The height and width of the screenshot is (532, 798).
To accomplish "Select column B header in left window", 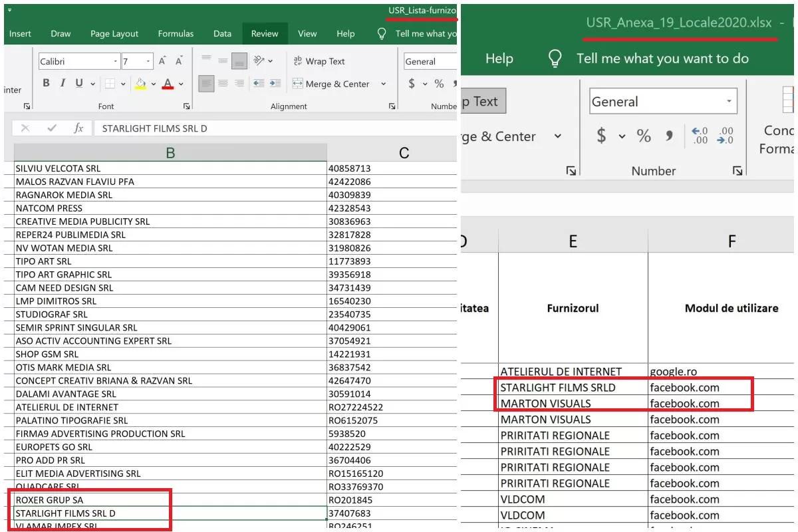I will click(x=170, y=152).
